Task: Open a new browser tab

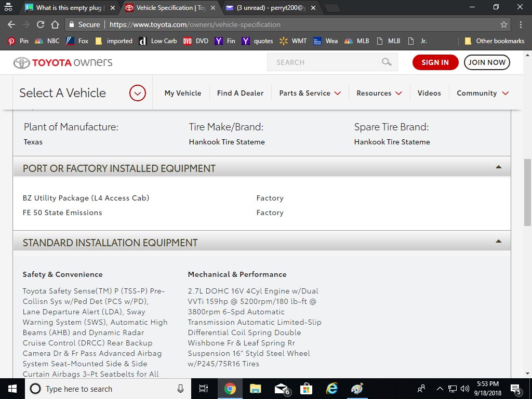Action: [332, 8]
